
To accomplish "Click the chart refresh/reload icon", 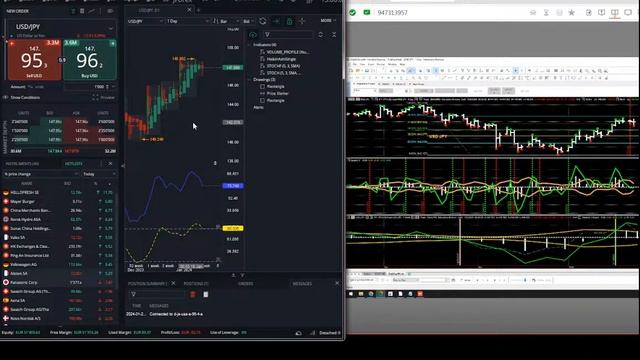I will click(262, 21).
